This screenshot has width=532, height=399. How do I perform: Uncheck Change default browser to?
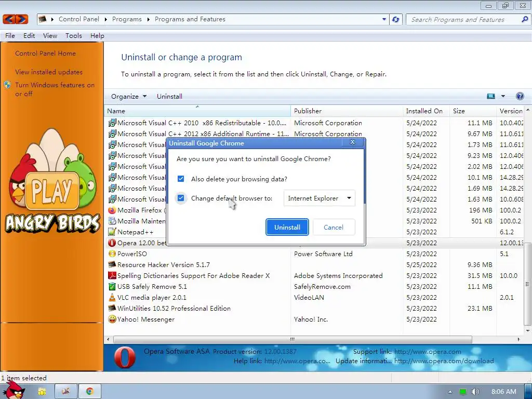(181, 198)
